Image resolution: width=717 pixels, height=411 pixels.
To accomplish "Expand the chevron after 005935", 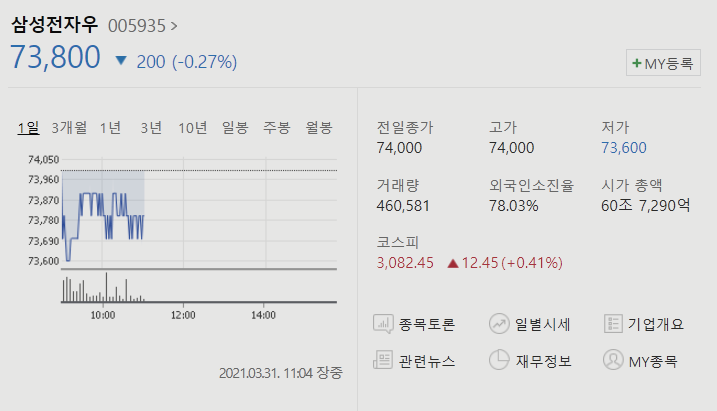I will coord(174,26).
